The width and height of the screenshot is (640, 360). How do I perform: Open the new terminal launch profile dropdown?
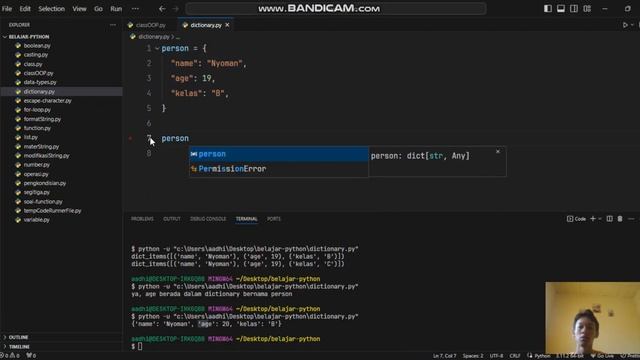[600, 219]
